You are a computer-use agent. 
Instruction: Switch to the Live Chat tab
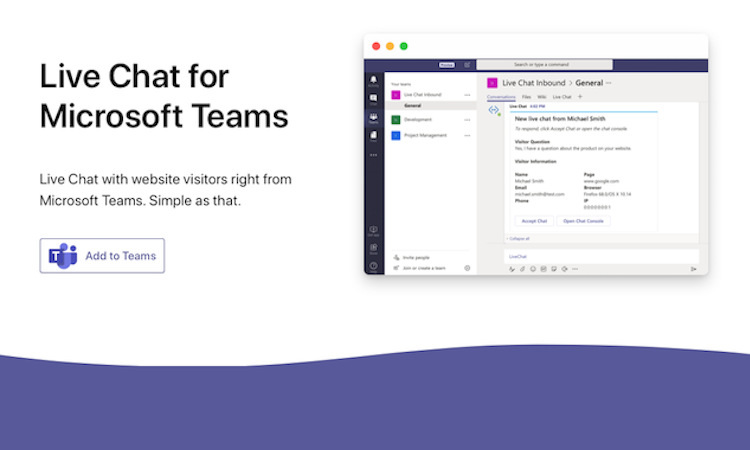click(562, 97)
